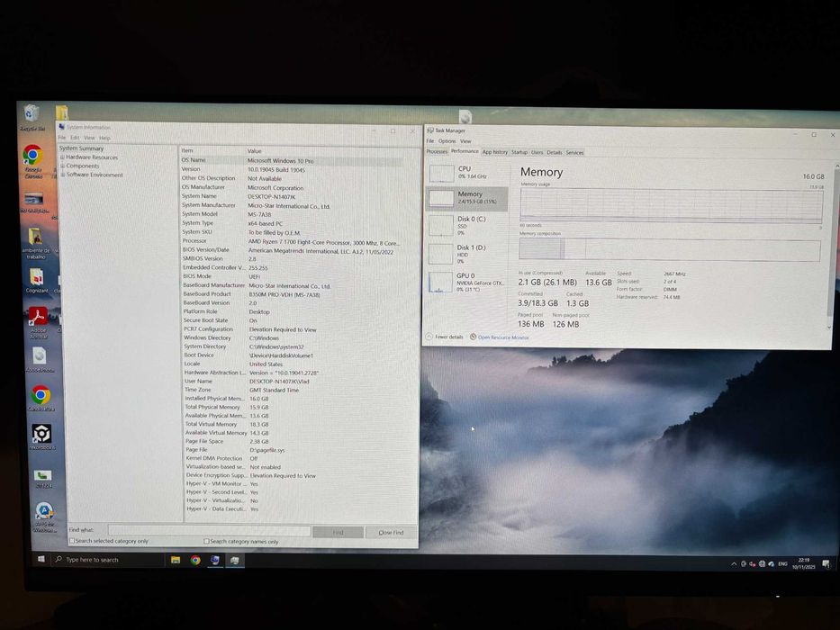Click the System Information taskbar icon

[215, 560]
